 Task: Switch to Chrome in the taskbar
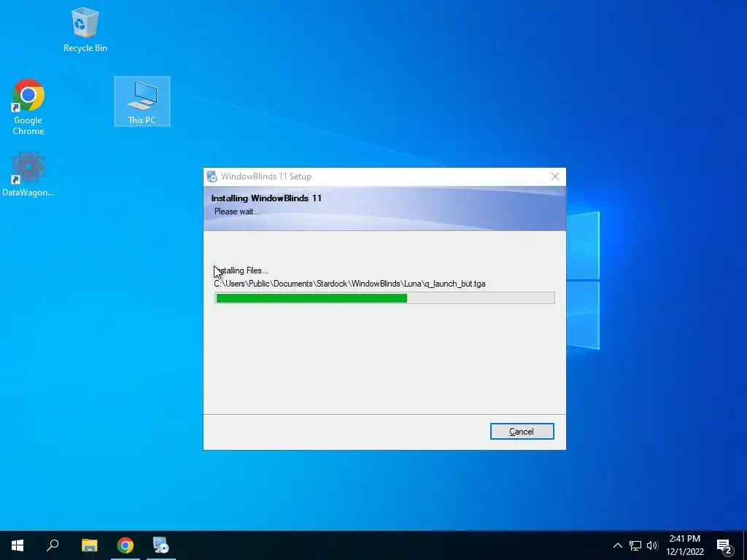[125, 545]
